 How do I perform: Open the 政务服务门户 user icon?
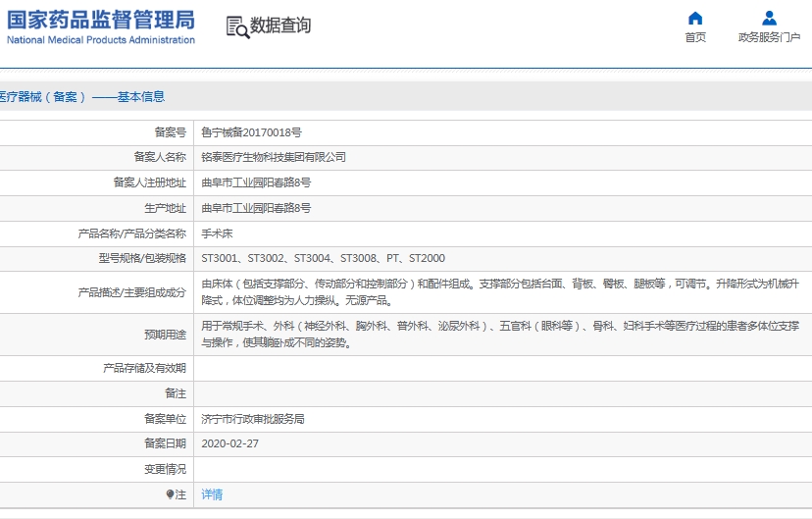tap(769, 18)
